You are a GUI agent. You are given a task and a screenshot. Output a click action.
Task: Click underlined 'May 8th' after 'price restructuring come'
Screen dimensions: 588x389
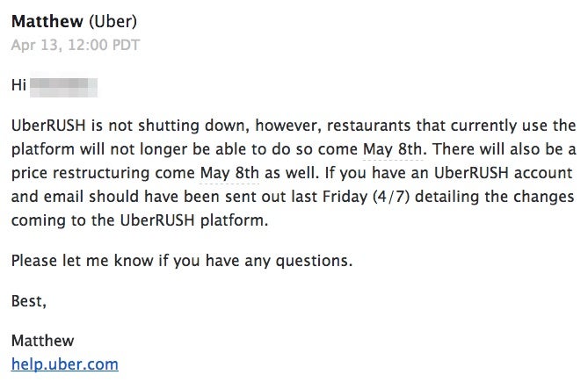(x=229, y=173)
